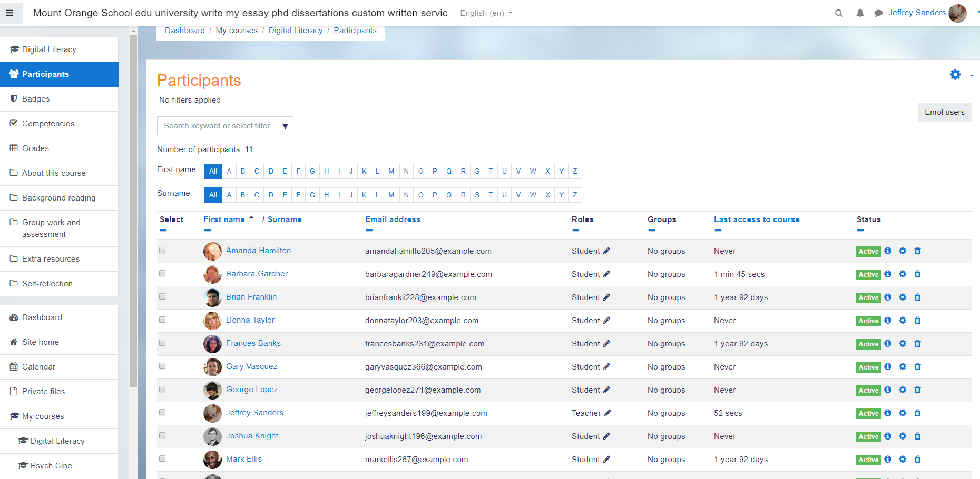
Task: Click pencil icon to edit Amanda Hamilton's role
Action: [606, 251]
